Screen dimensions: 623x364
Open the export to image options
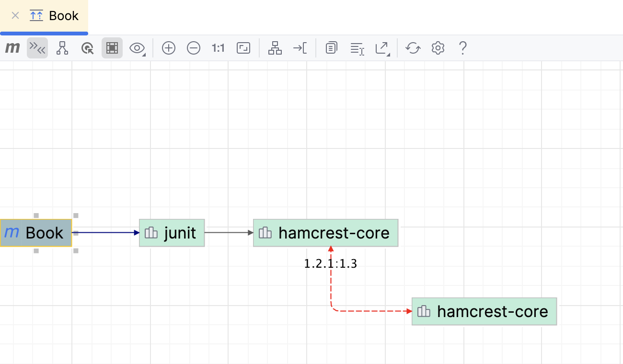pos(382,48)
